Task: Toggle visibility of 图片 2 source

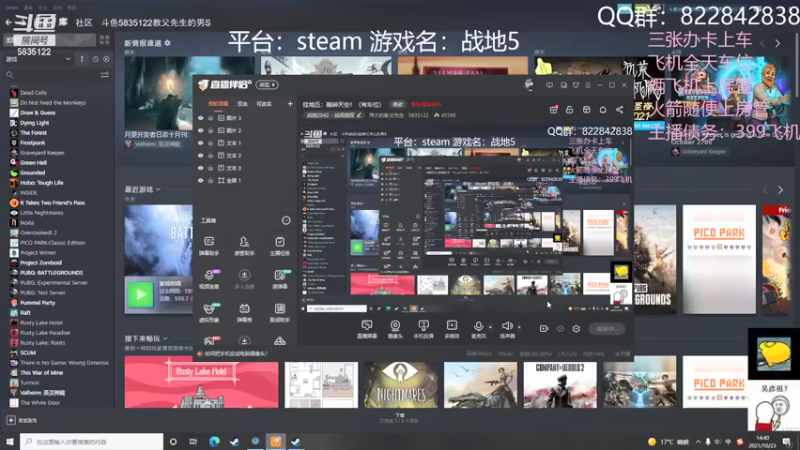Action: (201, 131)
